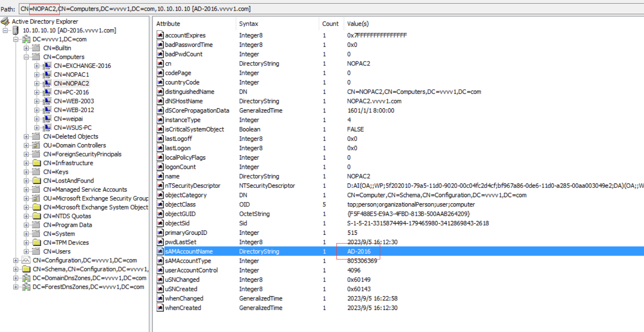Select CN=Keys in the tree
Screen dimensions: 644x332
[x=55, y=172]
